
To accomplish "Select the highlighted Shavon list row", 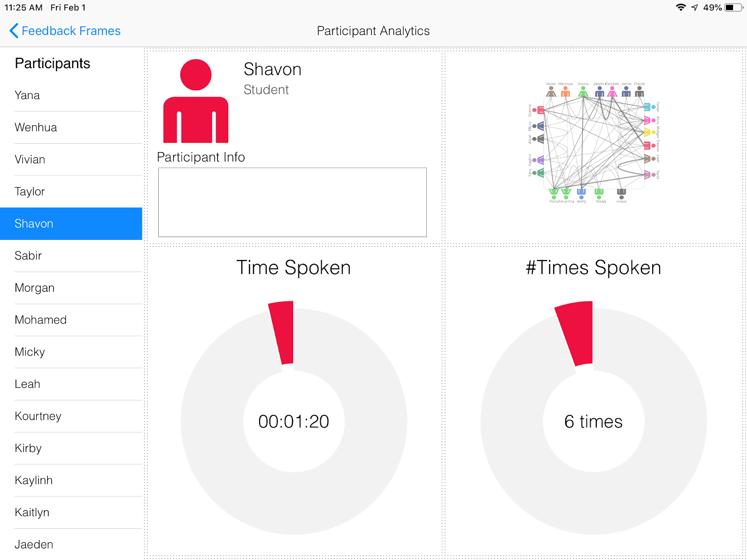I will click(71, 224).
